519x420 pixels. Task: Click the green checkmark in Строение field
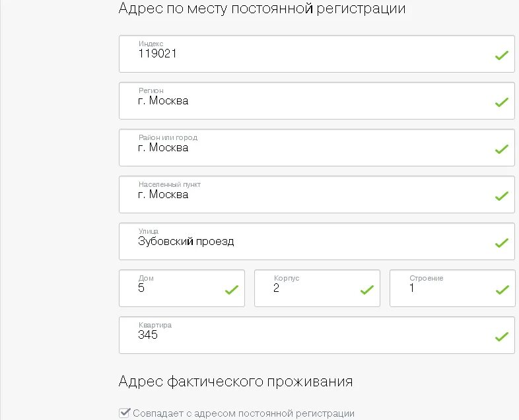tap(502, 290)
